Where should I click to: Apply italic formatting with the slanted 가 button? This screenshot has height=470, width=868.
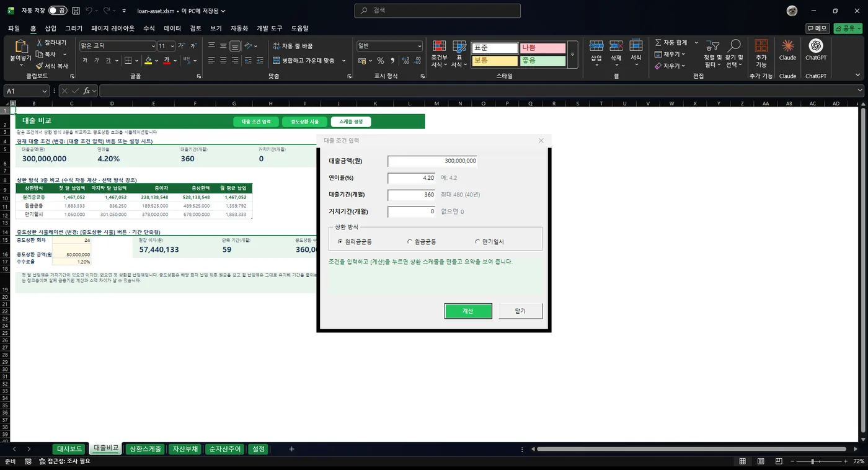(x=96, y=60)
